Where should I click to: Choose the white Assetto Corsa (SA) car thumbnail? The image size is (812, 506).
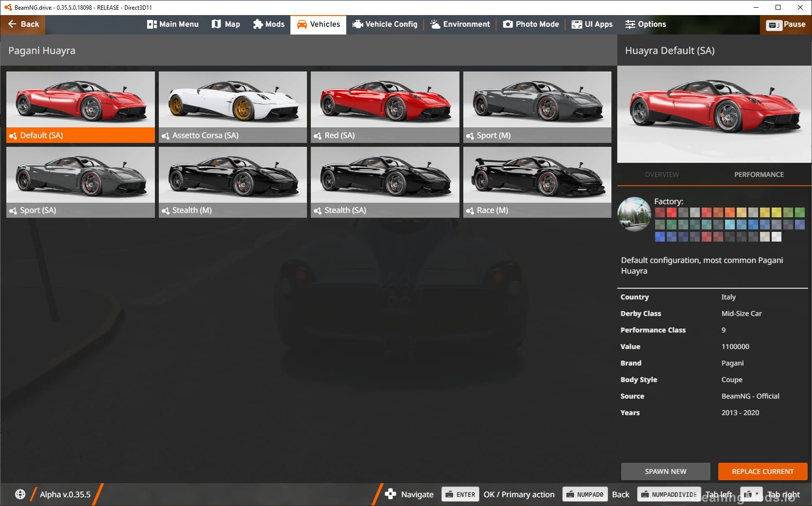pos(233,100)
